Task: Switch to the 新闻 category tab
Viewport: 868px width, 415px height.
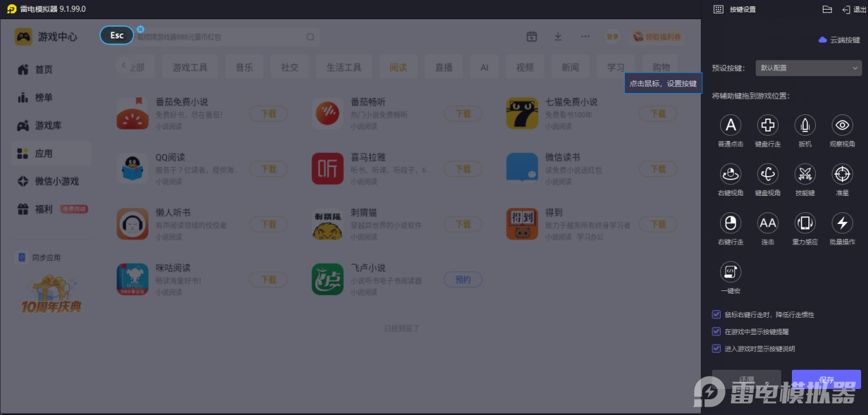Action: point(570,68)
